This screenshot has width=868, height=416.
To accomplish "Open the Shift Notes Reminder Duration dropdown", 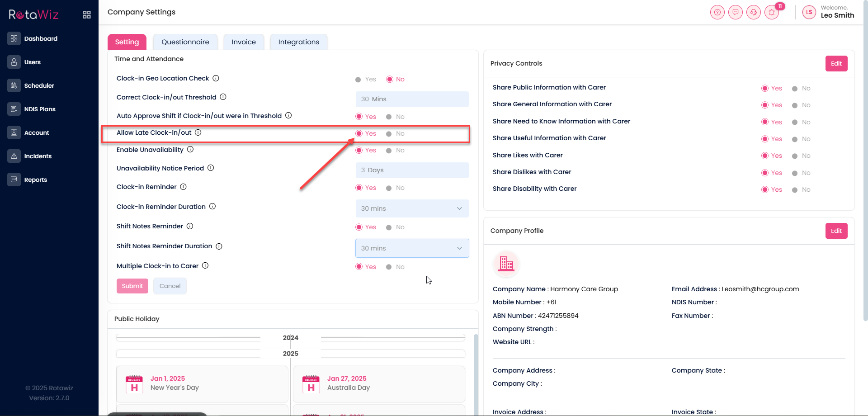I will click(412, 248).
